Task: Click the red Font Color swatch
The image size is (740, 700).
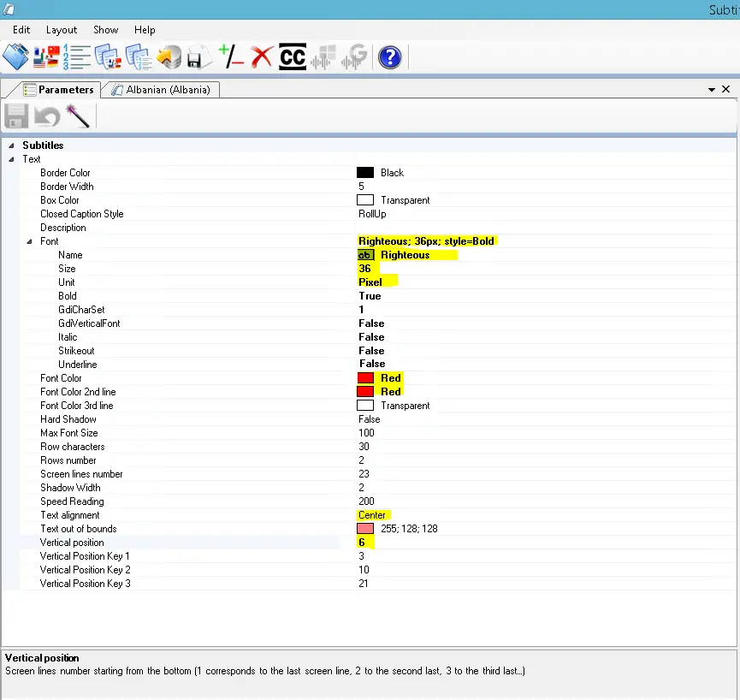Action: click(x=365, y=378)
